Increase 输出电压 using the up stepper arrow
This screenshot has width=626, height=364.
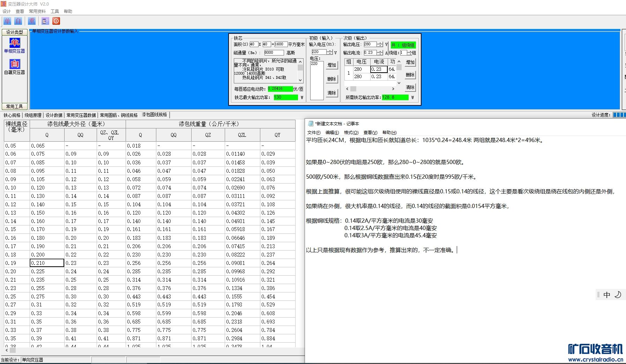click(x=380, y=43)
